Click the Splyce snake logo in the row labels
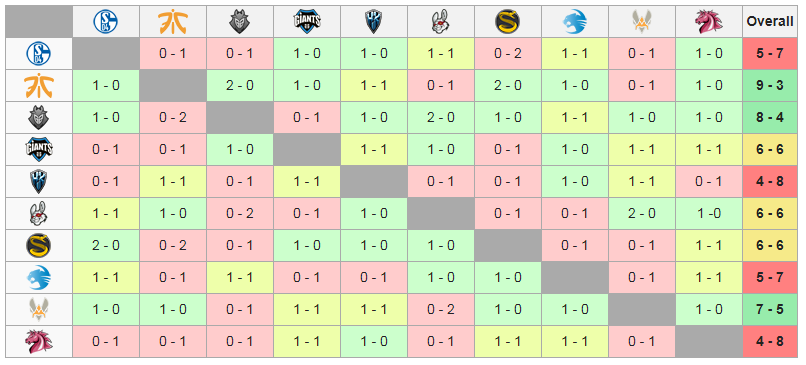The height and width of the screenshot is (365, 806). (x=39, y=246)
